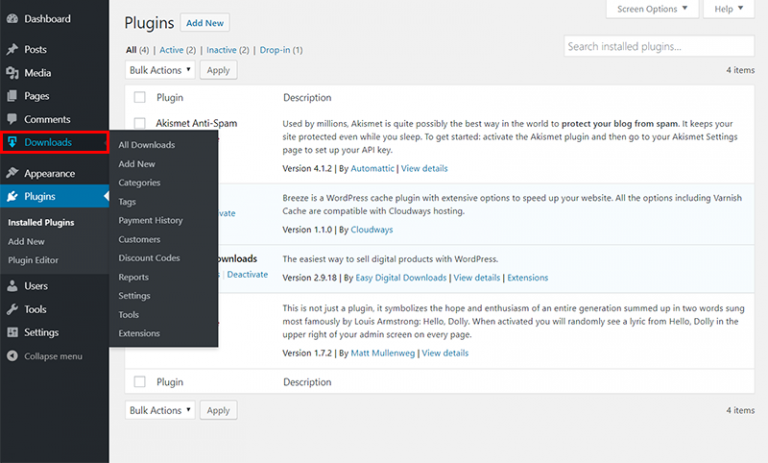Open Tools in Downloads flyout

[128, 315]
